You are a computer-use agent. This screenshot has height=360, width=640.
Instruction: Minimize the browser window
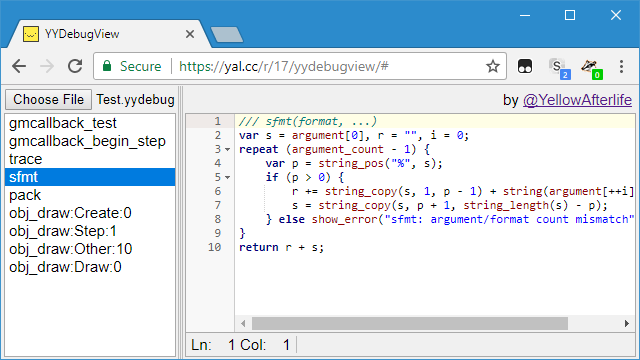525,16
